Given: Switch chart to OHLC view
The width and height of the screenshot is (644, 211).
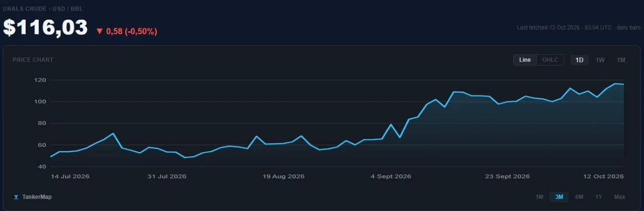Looking at the screenshot, I should (550, 60).
